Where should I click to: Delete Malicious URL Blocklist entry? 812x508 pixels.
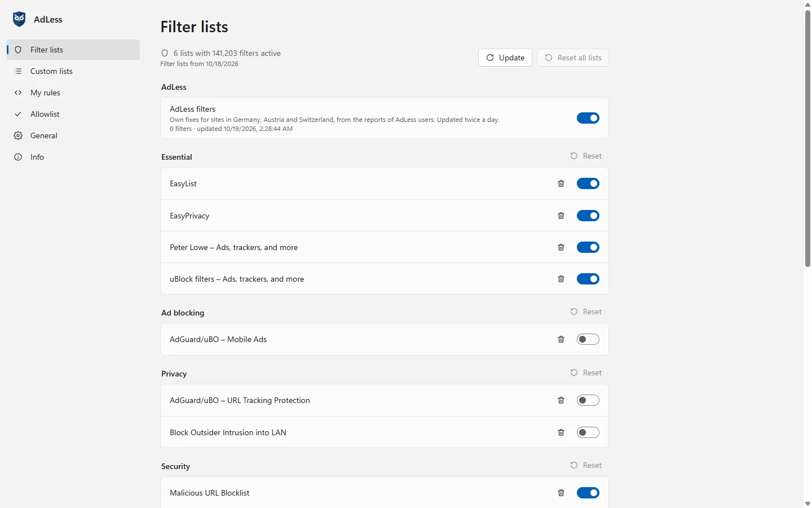pos(561,493)
